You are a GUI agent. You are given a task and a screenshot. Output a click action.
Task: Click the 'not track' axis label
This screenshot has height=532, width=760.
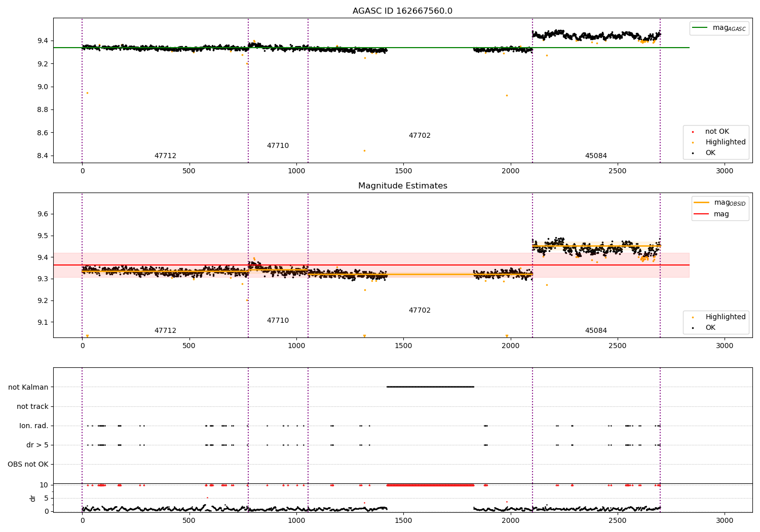32,407
